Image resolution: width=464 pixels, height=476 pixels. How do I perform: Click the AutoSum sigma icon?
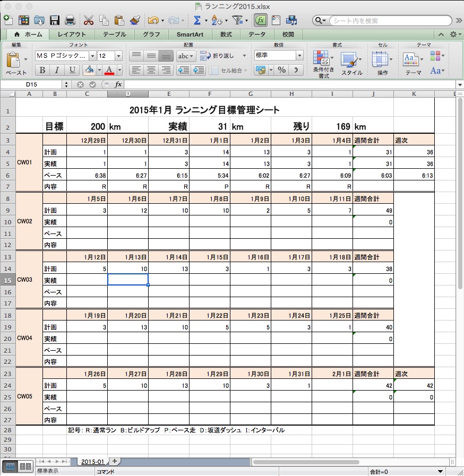tap(196, 21)
